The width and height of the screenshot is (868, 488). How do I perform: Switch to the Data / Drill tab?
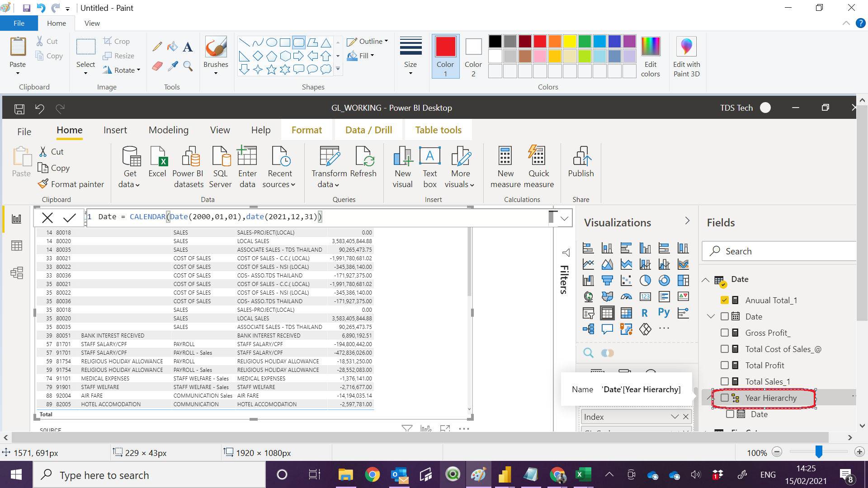pos(368,130)
